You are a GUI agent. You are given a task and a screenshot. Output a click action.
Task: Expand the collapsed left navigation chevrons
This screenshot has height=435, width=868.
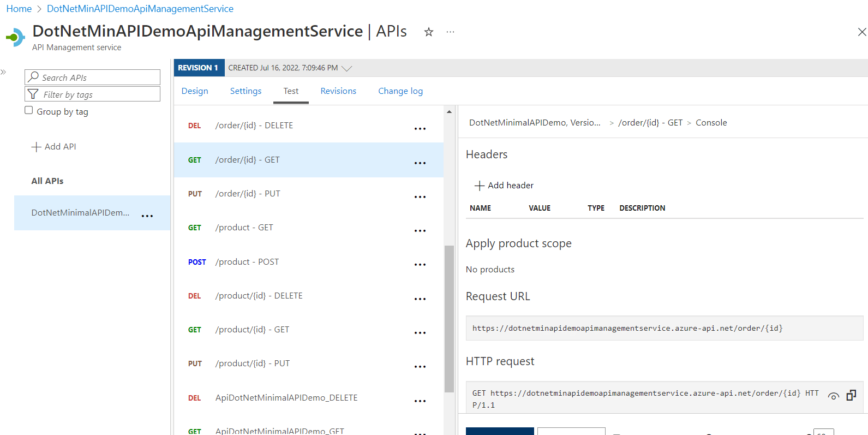point(3,72)
